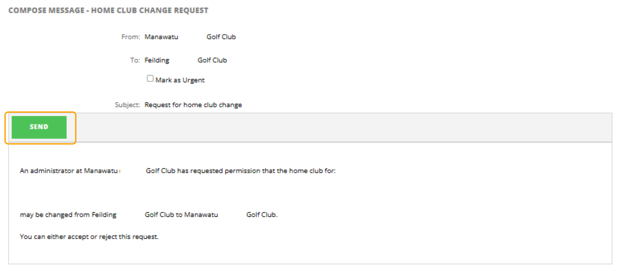Click the 'To:' field label
644x276 pixels.
(x=135, y=60)
